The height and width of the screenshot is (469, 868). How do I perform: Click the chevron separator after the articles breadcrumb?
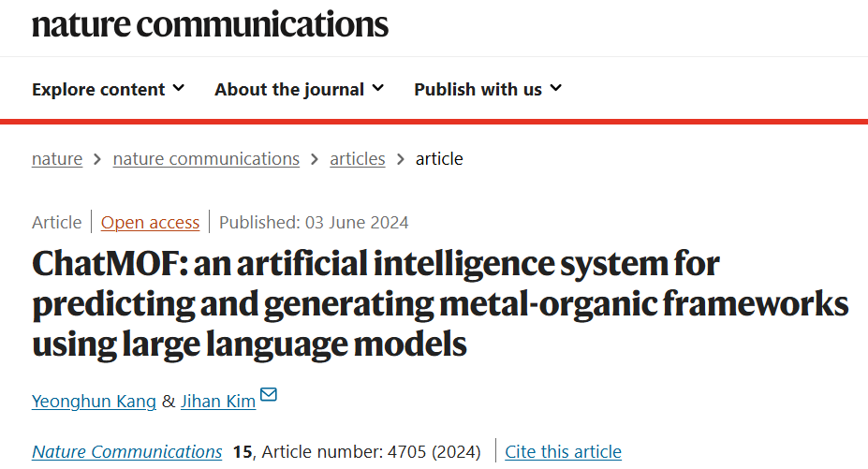[400, 159]
